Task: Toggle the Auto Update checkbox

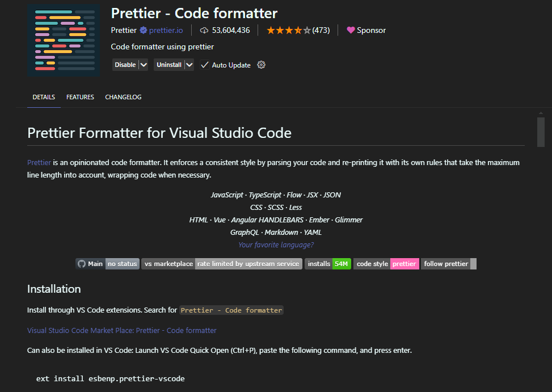Action: (x=205, y=65)
